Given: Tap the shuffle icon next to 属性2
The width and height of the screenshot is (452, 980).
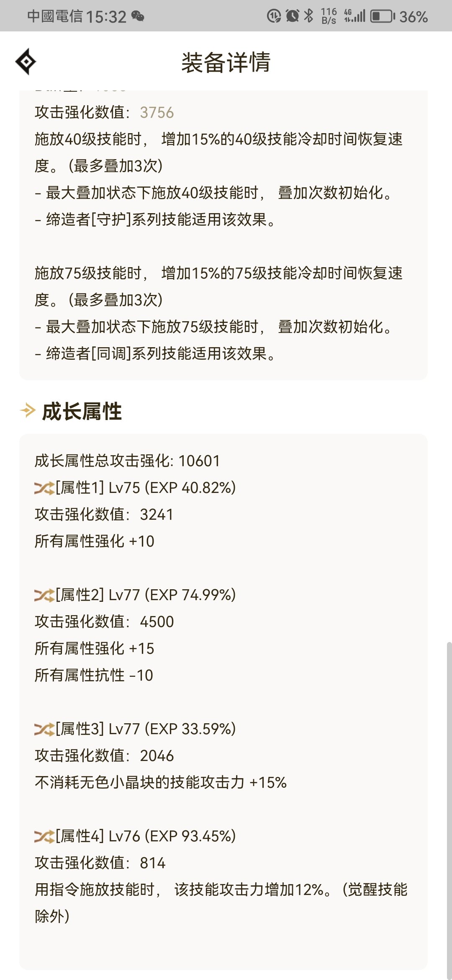Looking at the screenshot, I should tap(44, 595).
